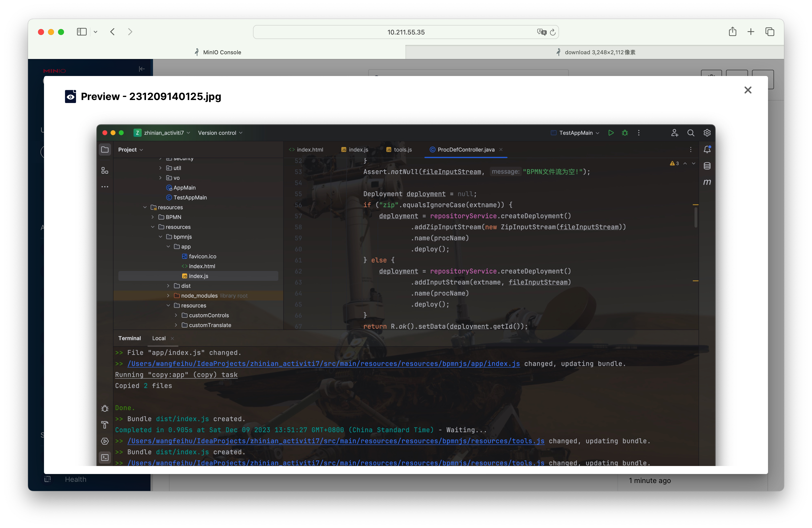This screenshot has width=812, height=528.
Task: Select favicon.ico in the project tree
Action: click(x=199, y=256)
